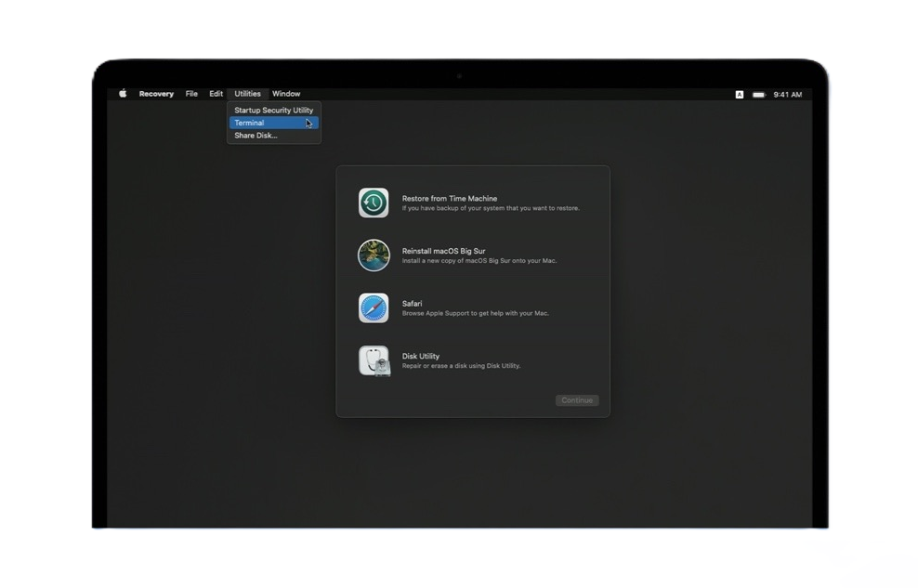
Task: Select the 'Safari' option title
Action: pos(412,304)
